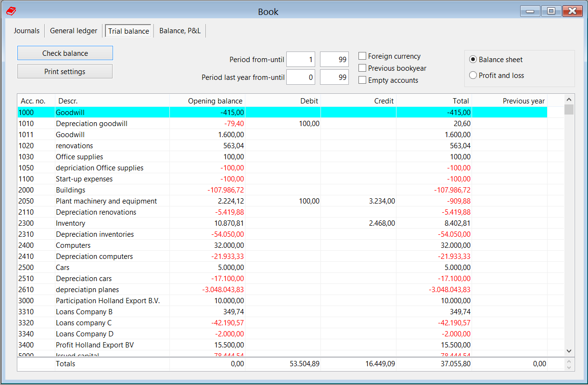This screenshot has width=588, height=385.
Task: Click the 20,60 total amount
Action: 462,124
